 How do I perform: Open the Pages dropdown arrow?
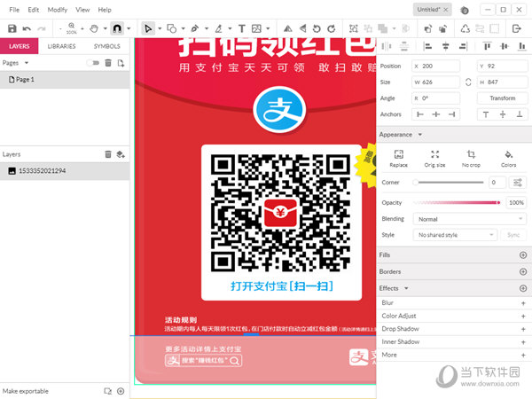pyautogui.click(x=27, y=63)
